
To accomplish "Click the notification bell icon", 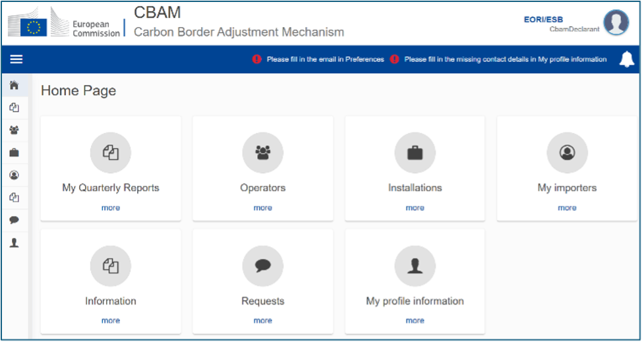I will tap(626, 59).
